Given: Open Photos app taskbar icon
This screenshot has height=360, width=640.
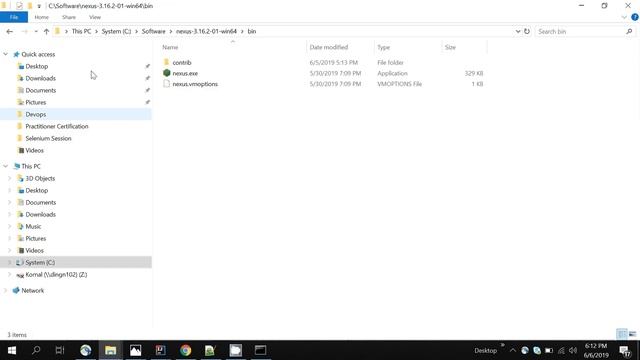Looking at the screenshot, I should pyautogui.click(x=136, y=350).
